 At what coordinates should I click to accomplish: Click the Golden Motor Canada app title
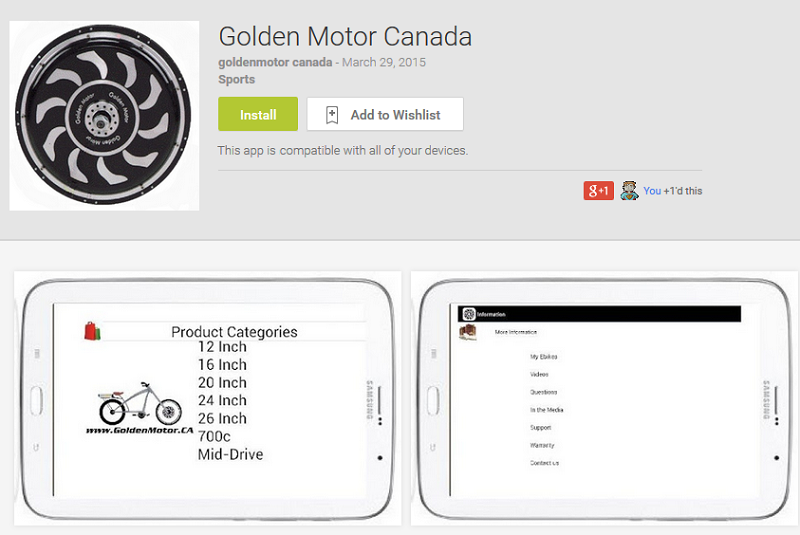tap(345, 37)
